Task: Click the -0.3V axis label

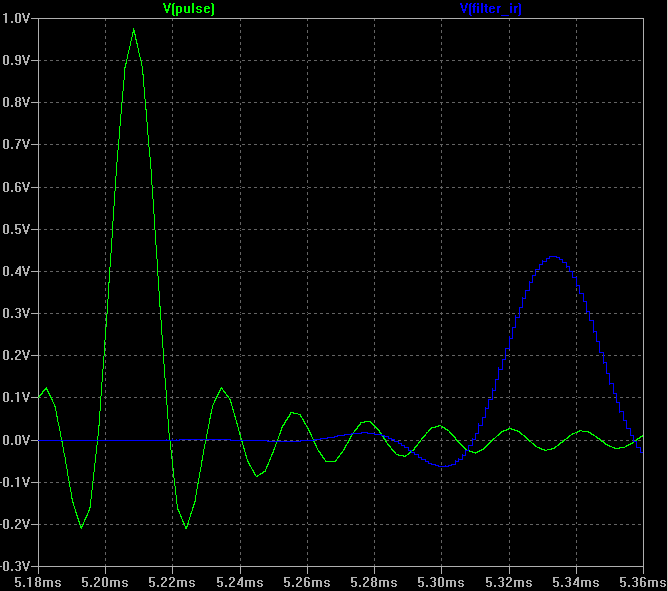Action: coord(15,567)
